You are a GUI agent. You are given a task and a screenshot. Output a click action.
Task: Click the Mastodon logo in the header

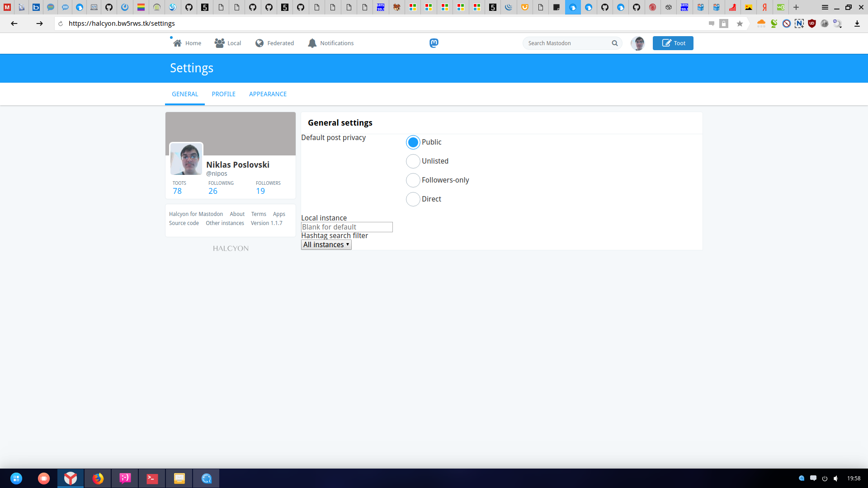[434, 43]
